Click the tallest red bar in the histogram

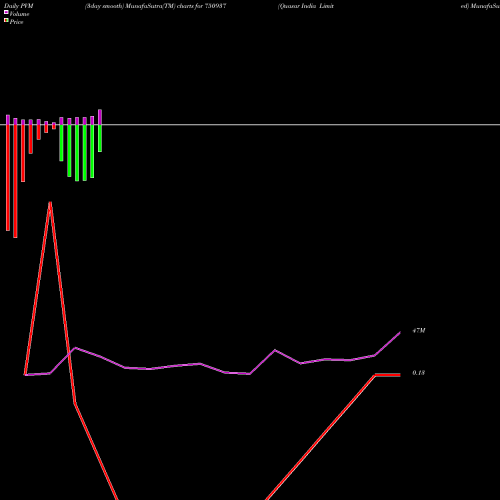[x=15, y=181]
